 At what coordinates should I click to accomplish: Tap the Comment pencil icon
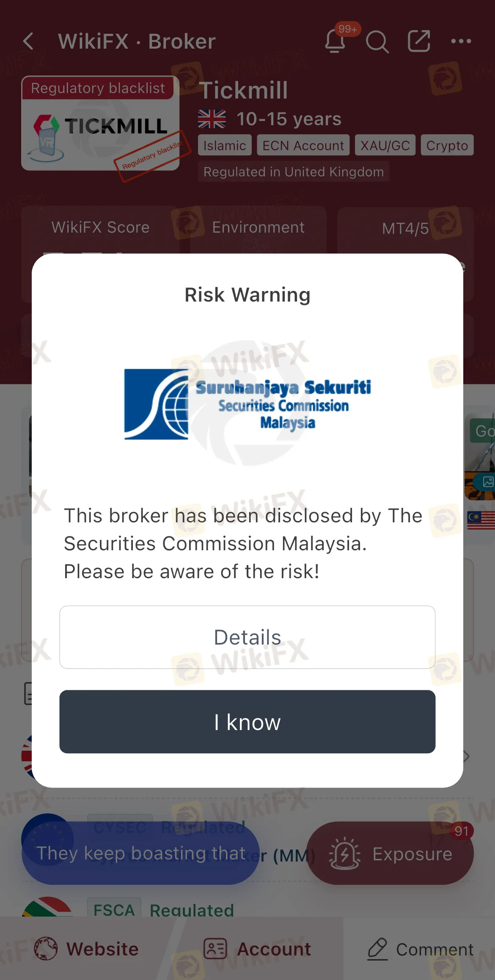(377, 949)
